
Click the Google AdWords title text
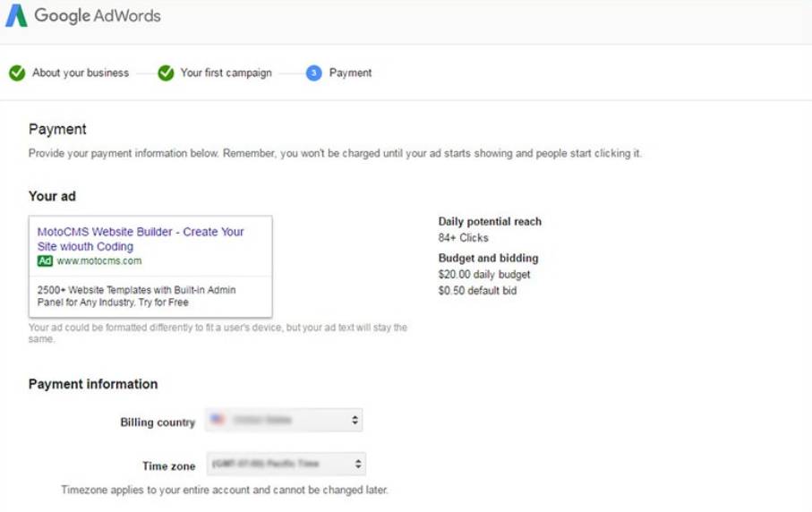pyautogui.click(x=98, y=16)
